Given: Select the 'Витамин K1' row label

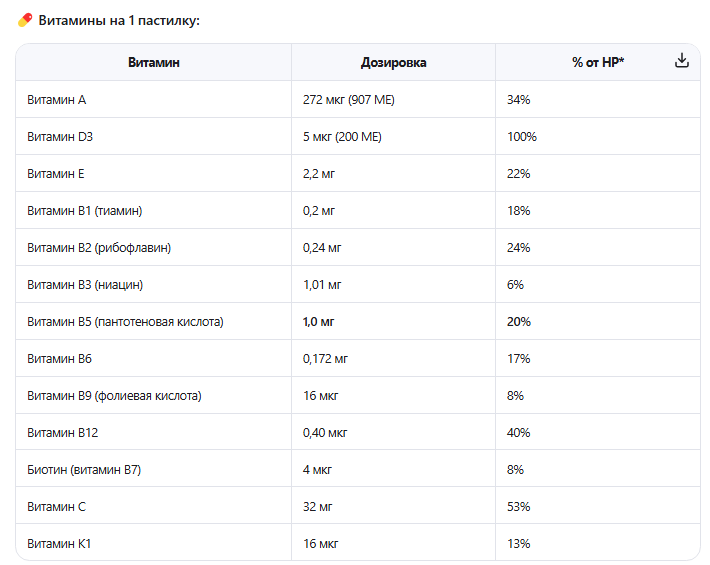Looking at the screenshot, I should 60,544.
